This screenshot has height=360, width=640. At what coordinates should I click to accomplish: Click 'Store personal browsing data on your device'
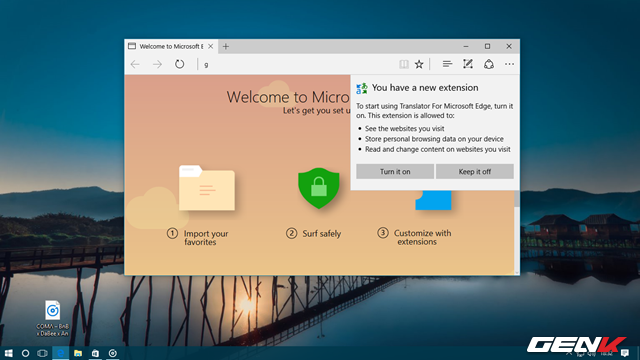click(434, 139)
